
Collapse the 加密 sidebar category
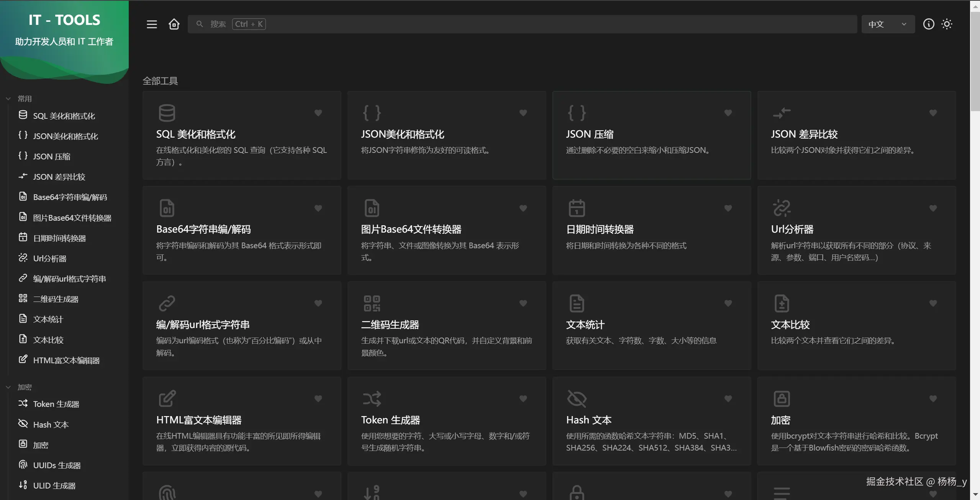pos(19,387)
